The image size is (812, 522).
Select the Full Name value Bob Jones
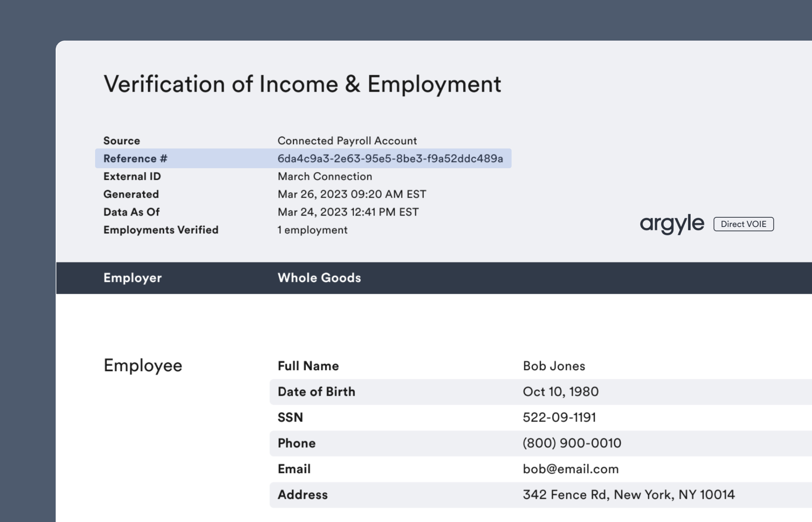click(x=554, y=366)
